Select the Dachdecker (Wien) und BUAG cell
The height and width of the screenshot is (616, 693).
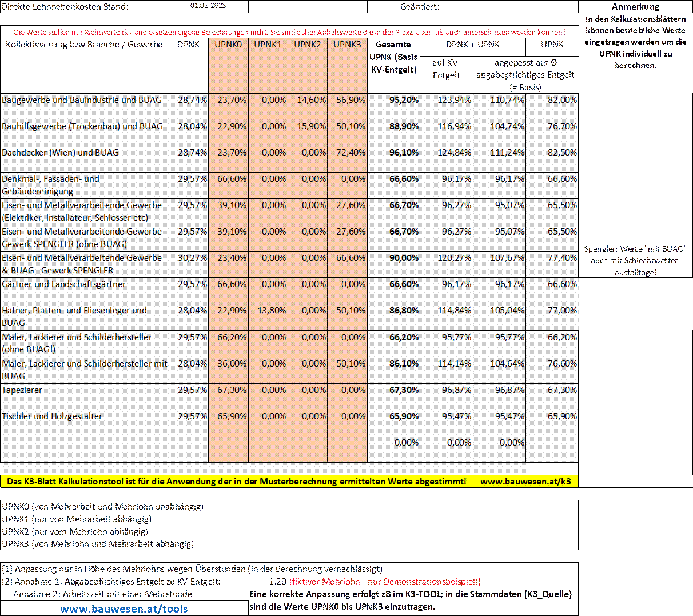[x=61, y=153]
